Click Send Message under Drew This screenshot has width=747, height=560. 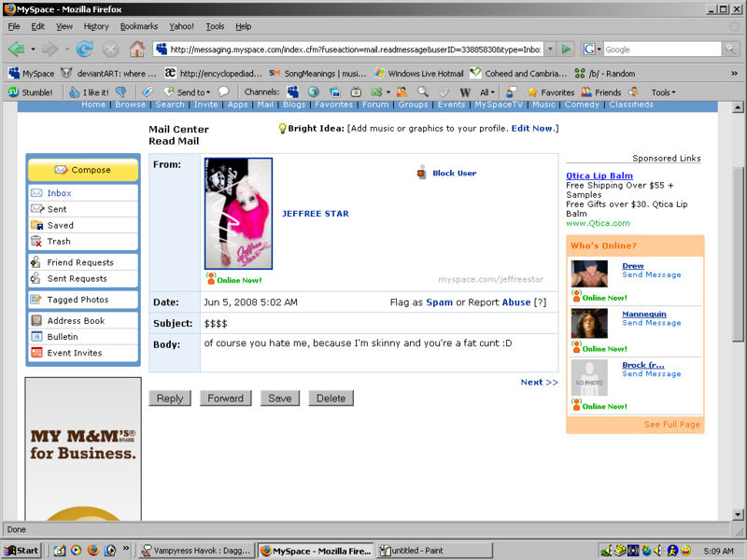click(651, 274)
